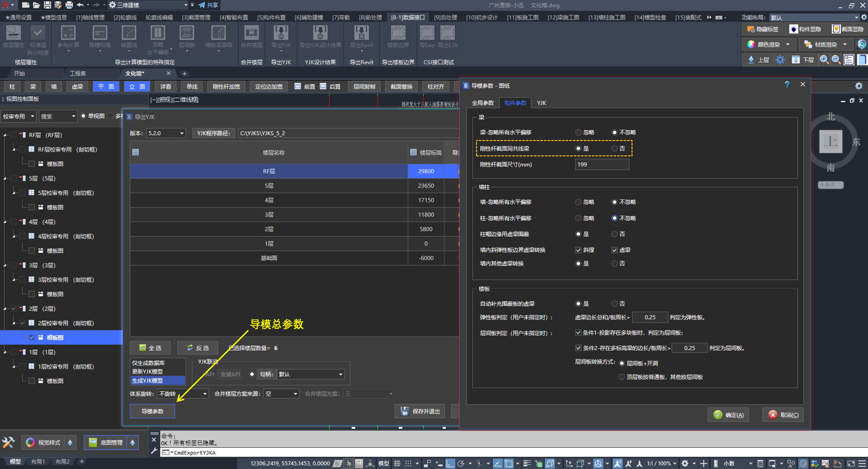
Task: Click the 隐藏标签 toolbar icon
Action: 751,29
